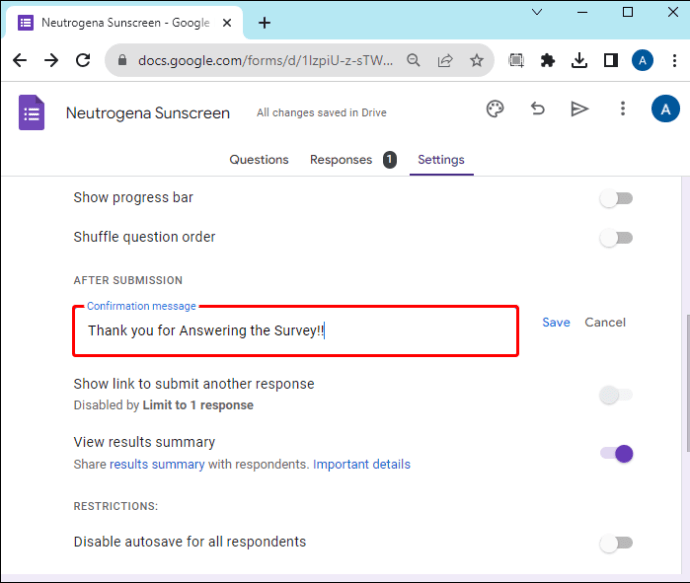The width and height of the screenshot is (690, 583).
Task: Enable Show progress bar toggle
Action: click(616, 198)
